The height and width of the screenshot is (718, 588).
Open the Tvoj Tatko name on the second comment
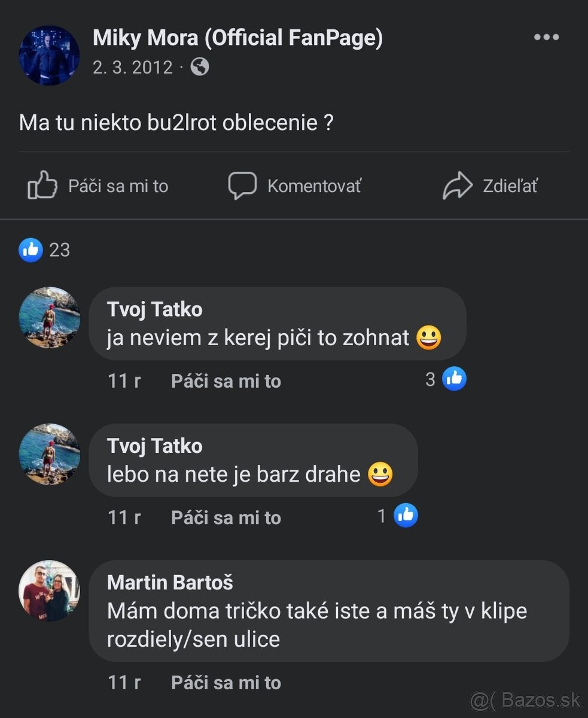(154, 446)
